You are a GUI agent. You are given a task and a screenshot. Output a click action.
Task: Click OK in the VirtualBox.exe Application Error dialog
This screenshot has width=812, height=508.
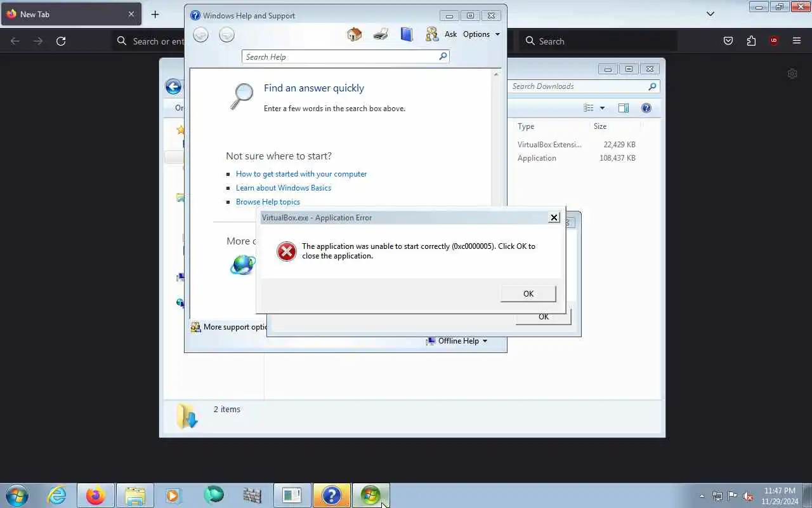(x=528, y=293)
